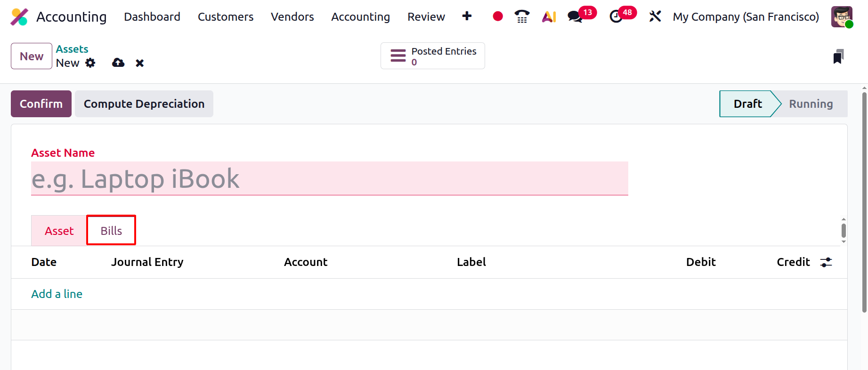Open the gear actions menu
This screenshot has width=868, height=370.
tap(90, 63)
